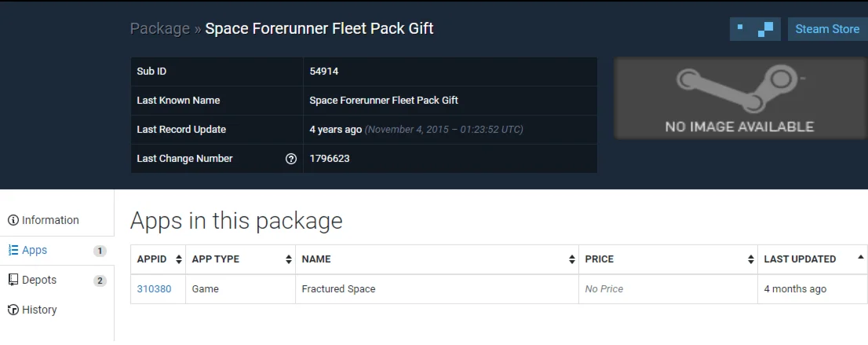Sort the table by PRICE column
Viewport: 868px width, 345px height.
click(x=668, y=259)
